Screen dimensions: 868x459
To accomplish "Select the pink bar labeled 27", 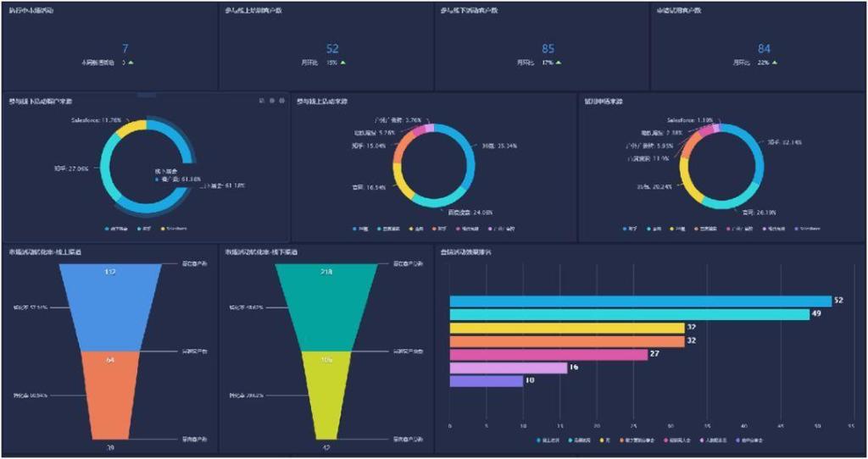I will point(548,355).
